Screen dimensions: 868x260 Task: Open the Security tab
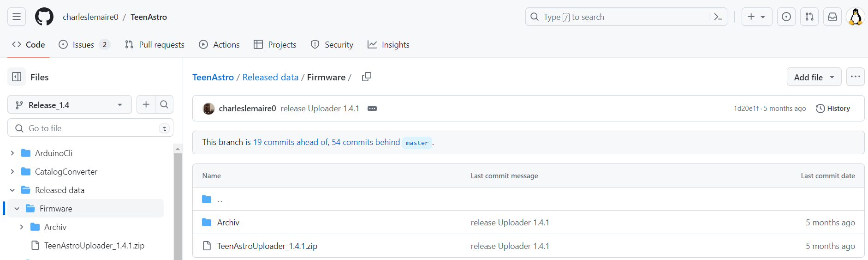point(332,45)
